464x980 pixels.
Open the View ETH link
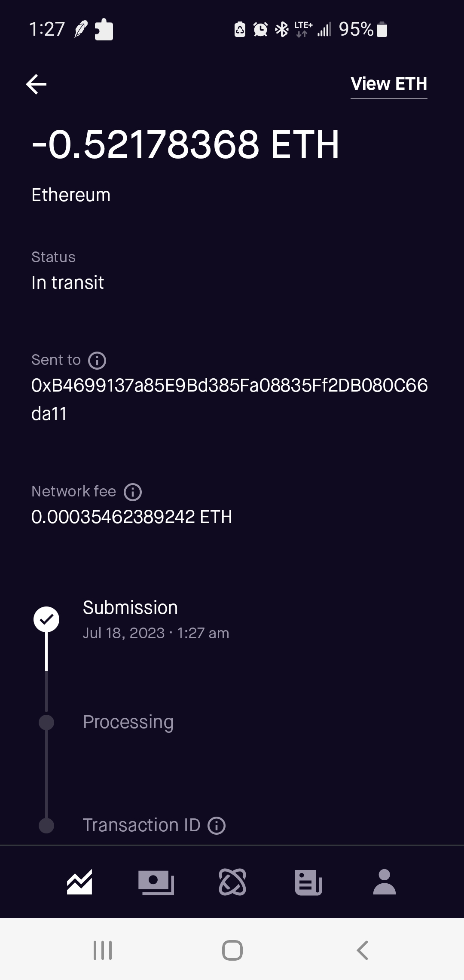pos(388,84)
